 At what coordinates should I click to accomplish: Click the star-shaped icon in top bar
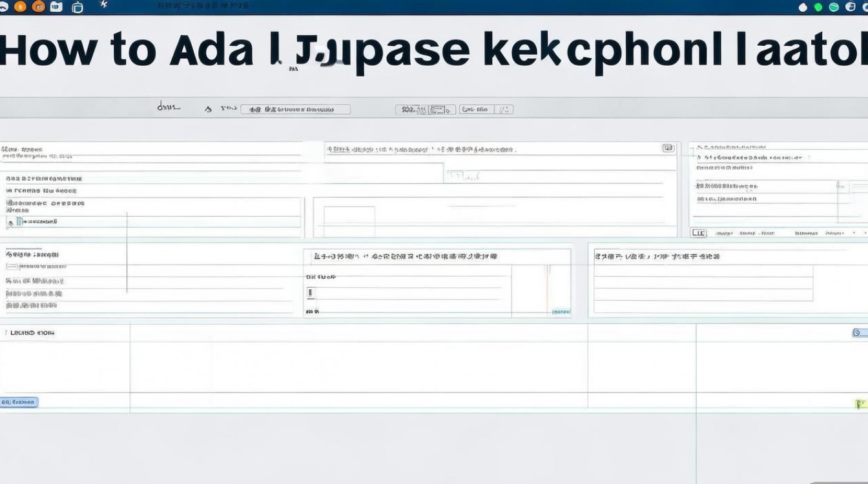click(x=104, y=5)
